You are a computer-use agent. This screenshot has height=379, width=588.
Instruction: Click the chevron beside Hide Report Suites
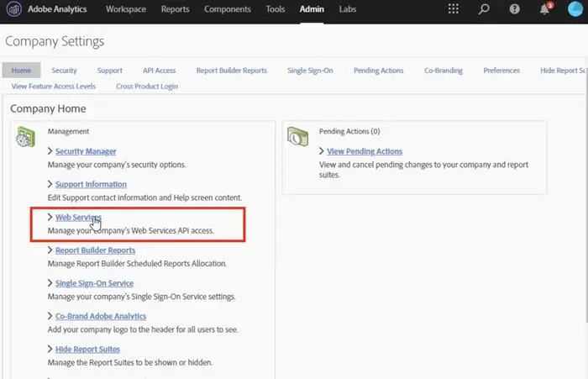(50, 349)
